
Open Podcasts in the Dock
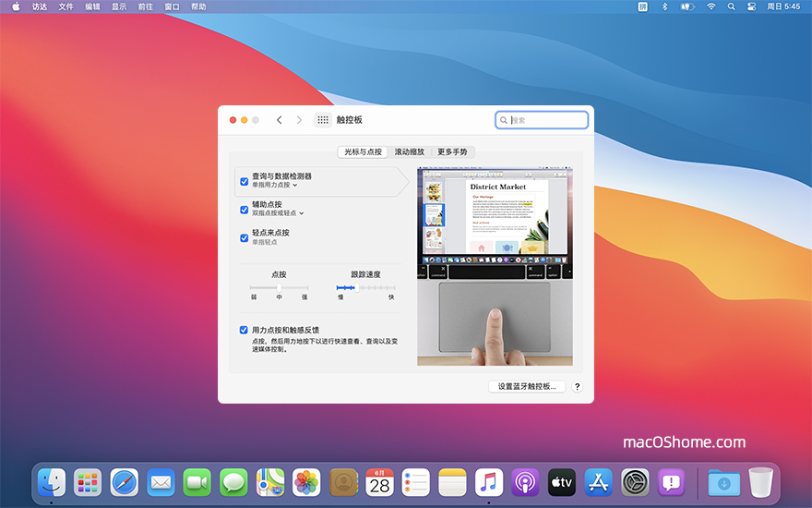pos(525,482)
